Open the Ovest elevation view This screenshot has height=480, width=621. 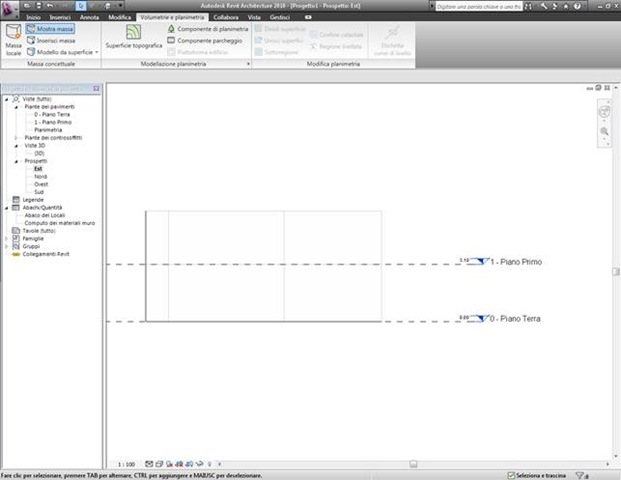(41, 184)
